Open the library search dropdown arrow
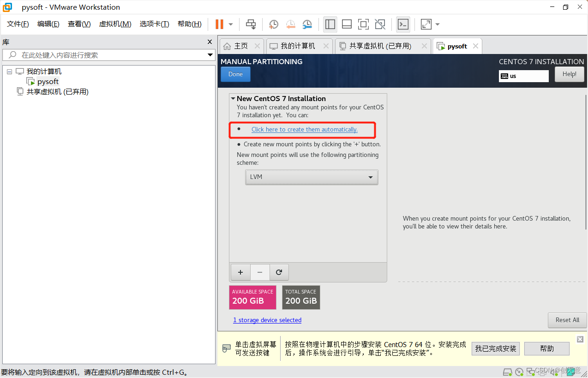Viewport: 588px width, 378px height. (x=210, y=55)
